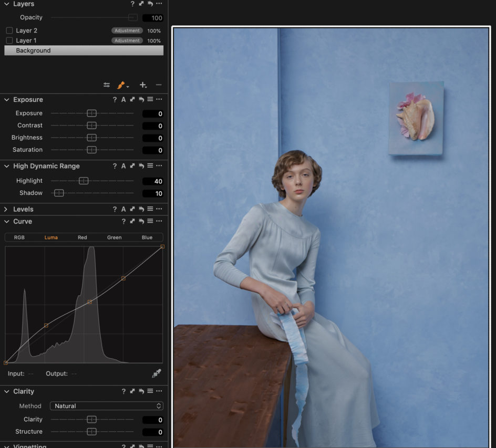This screenshot has height=448, width=496.
Task: Switch to the Luma curve tab
Action: tap(51, 237)
